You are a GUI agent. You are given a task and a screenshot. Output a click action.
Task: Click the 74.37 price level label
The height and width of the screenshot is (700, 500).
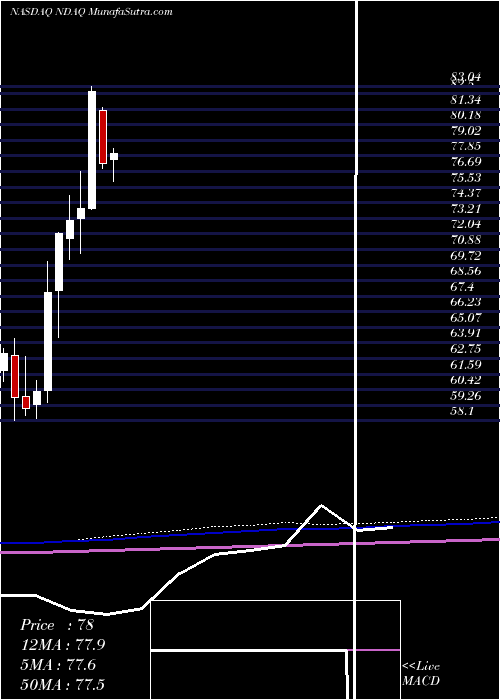click(466, 193)
